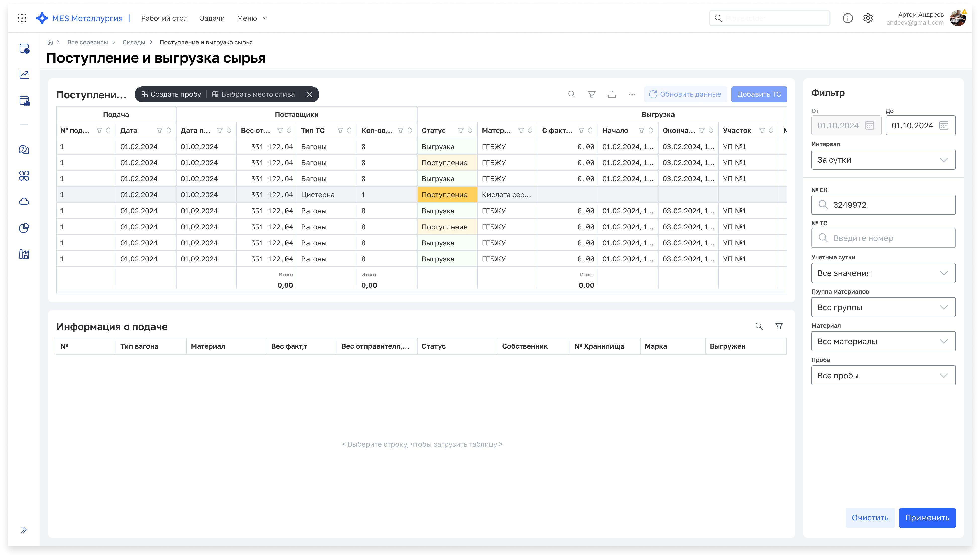Filter the Дата column funnel icon
This screenshot has width=980, height=558.
[x=159, y=131]
